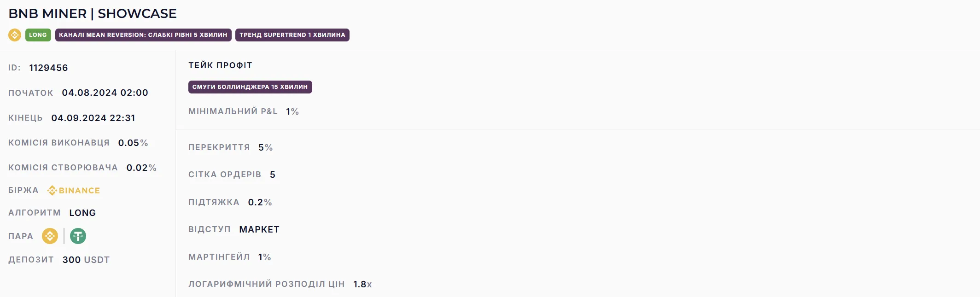This screenshot has width=980, height=297.
Task: Select the Тренд Supertrend 1 хвилина tag
Action: (292, 35)
